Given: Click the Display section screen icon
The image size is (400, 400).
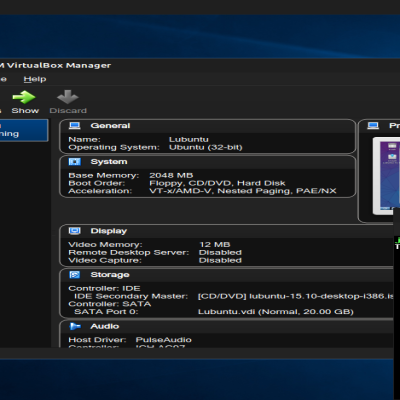Looking at the screenshot, I should (x=75, y=231).
